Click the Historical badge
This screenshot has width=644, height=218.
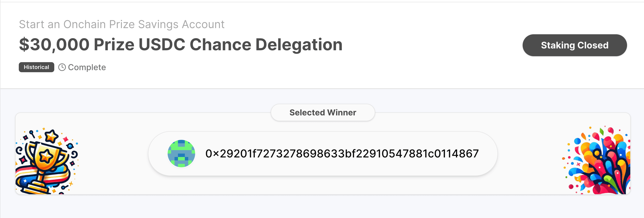[36, 67]
